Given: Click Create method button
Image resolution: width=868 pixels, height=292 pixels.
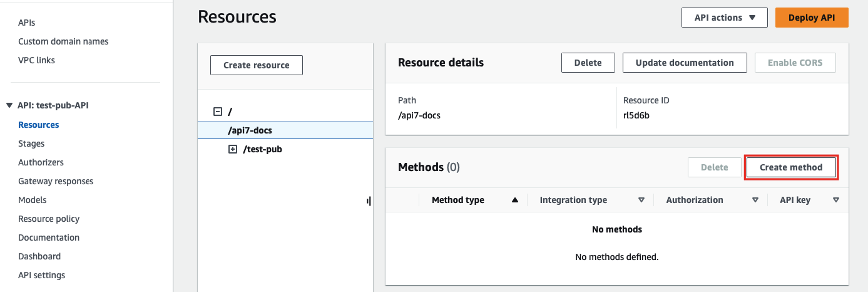Looking at the screenshot, I should pos(791,167).
